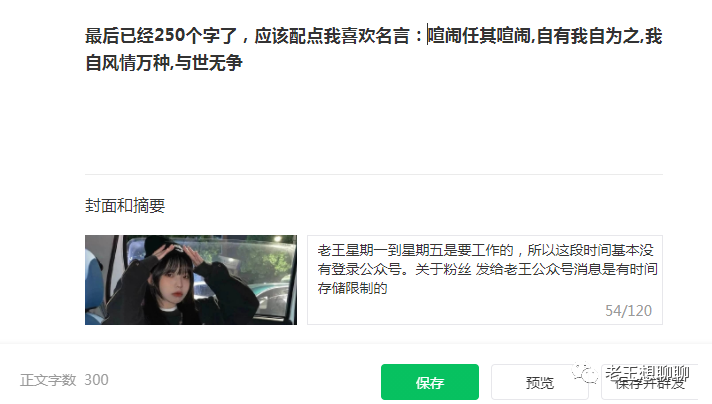Image resolution: width=712 pixels, height=404 pixels.
Task: Click the 封面和摘要 section heading
Action: click(x=125, y=206)
